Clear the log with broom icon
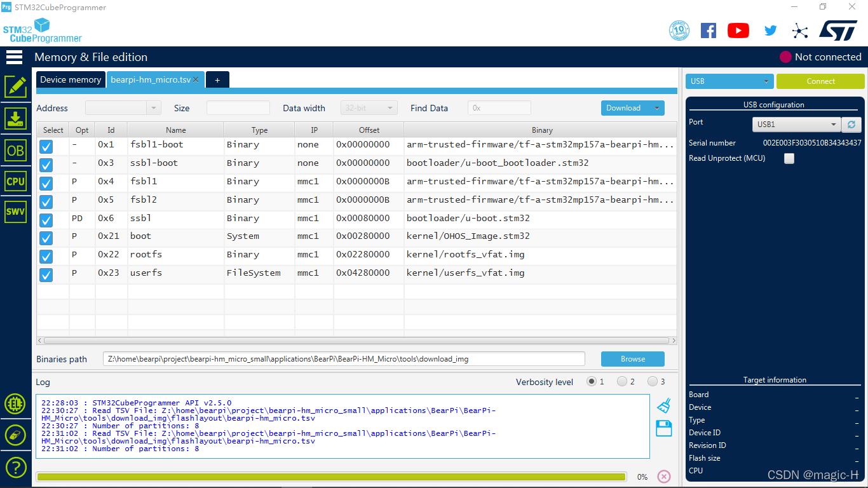The image size is (868, 488). (664, 405)
